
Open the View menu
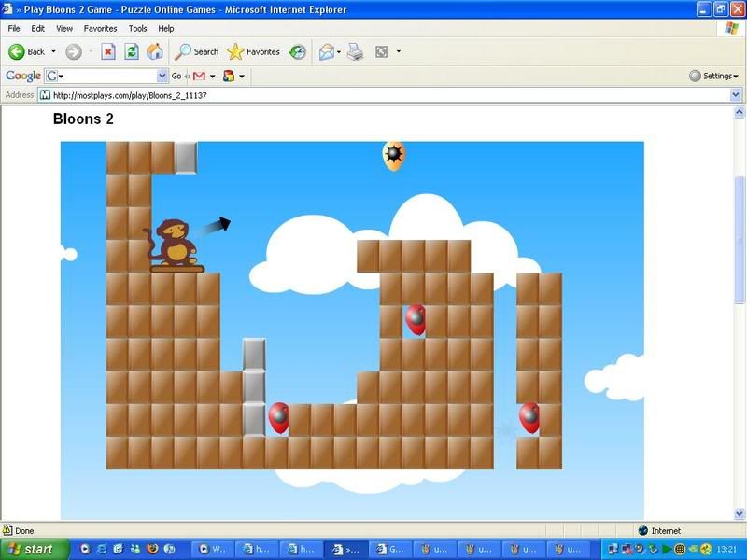click(x=64, y=29)
